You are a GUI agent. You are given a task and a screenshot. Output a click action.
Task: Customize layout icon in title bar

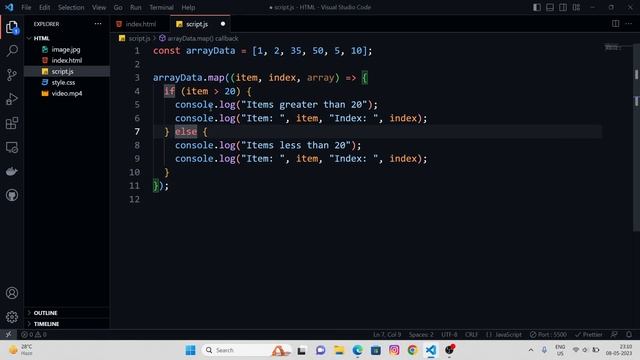(576, 7)
